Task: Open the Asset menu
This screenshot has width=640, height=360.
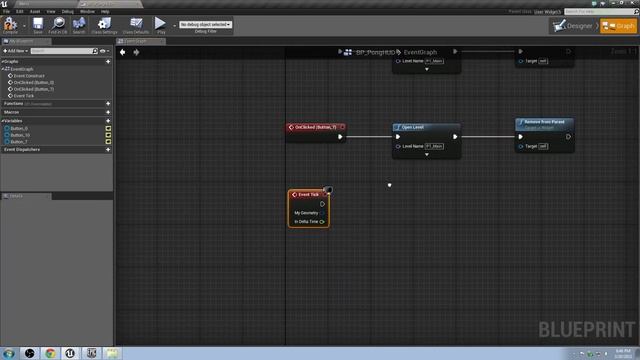Action: pyautogui.click(x=35, y=11)
